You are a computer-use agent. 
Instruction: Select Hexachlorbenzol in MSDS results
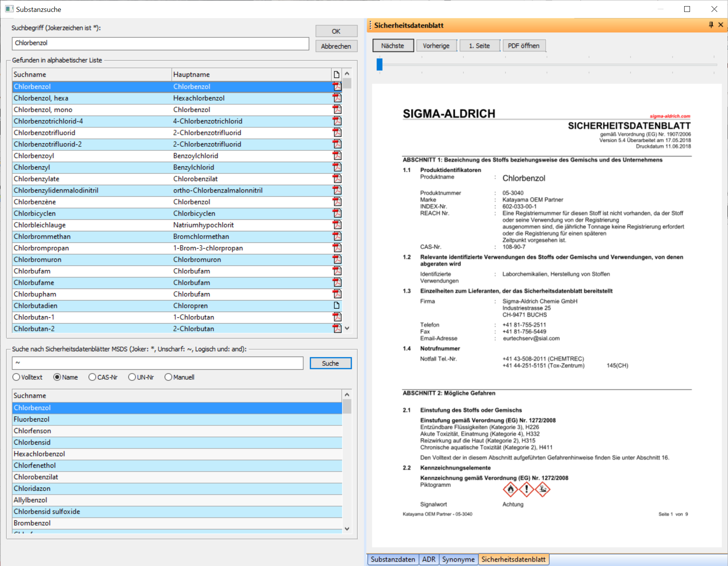click(x=177, y=454)
